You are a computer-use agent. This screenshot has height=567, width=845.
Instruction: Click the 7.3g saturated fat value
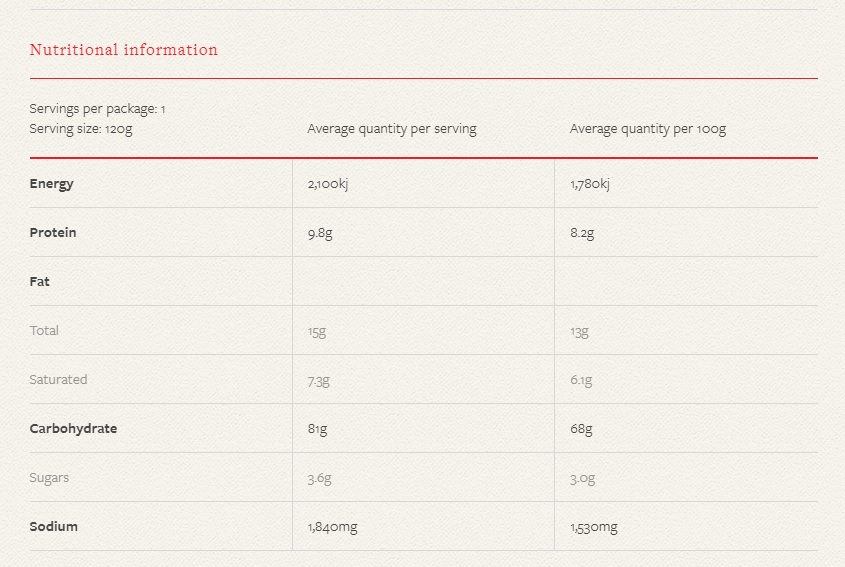(318, 381)
